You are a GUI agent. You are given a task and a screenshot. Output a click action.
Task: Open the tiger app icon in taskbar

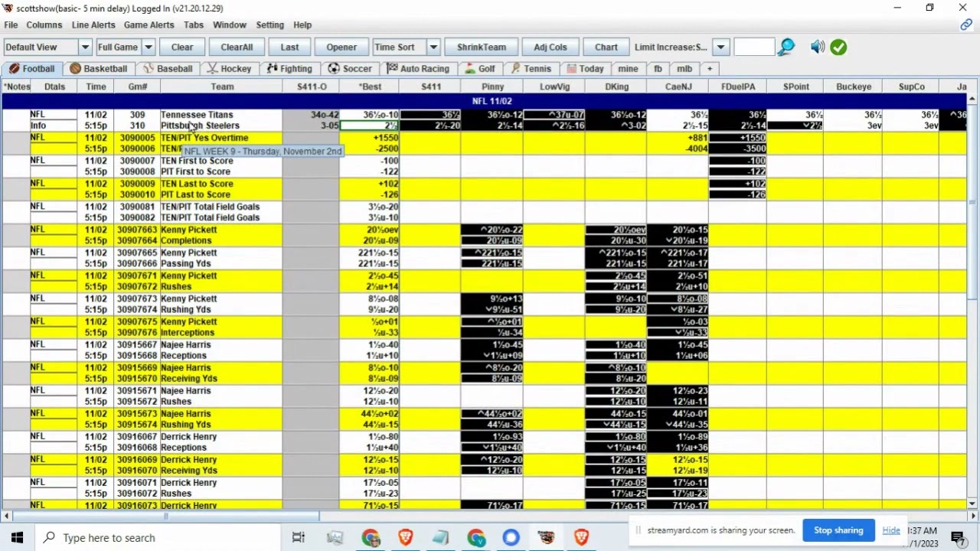point(546,537)
